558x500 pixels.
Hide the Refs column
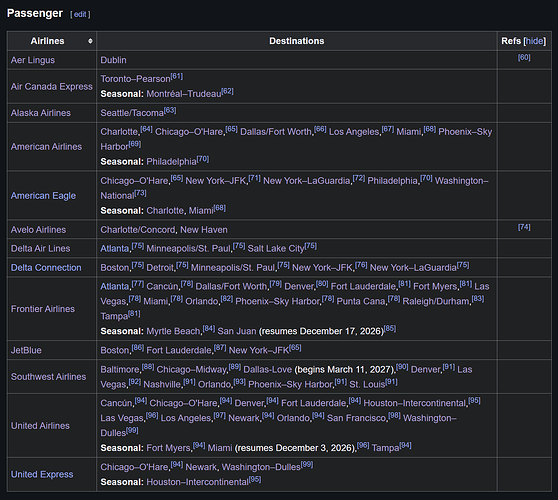click(x=534, y=41)
